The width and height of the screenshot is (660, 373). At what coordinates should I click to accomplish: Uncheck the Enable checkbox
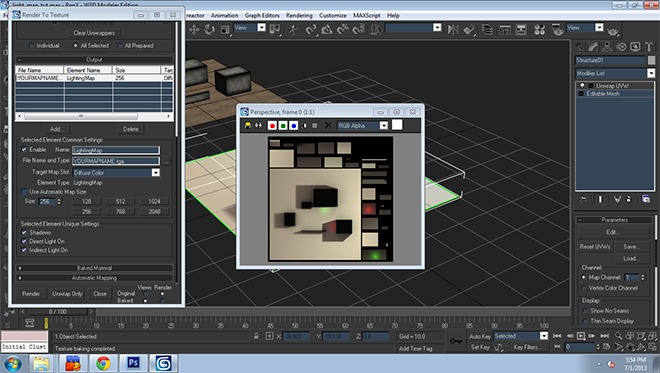24,149
